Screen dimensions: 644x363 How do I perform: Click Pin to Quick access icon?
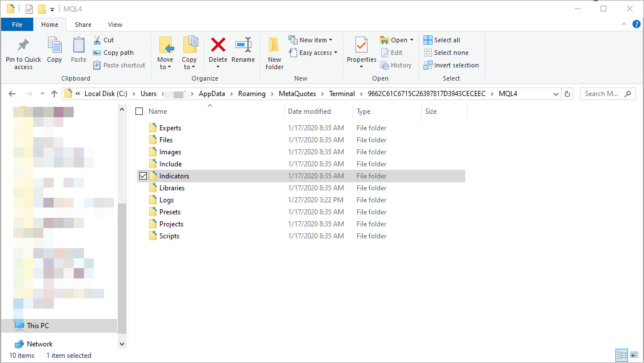click(x=23, y=45)
